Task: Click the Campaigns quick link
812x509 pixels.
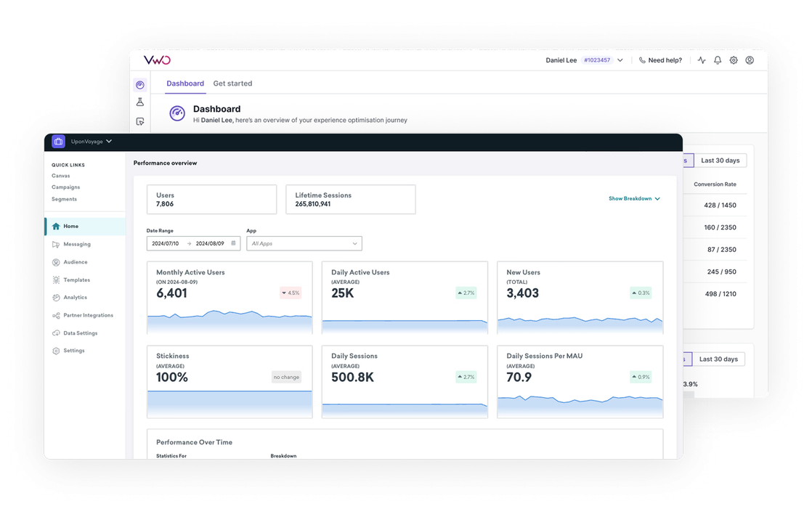Action: (x=65, y=187)
